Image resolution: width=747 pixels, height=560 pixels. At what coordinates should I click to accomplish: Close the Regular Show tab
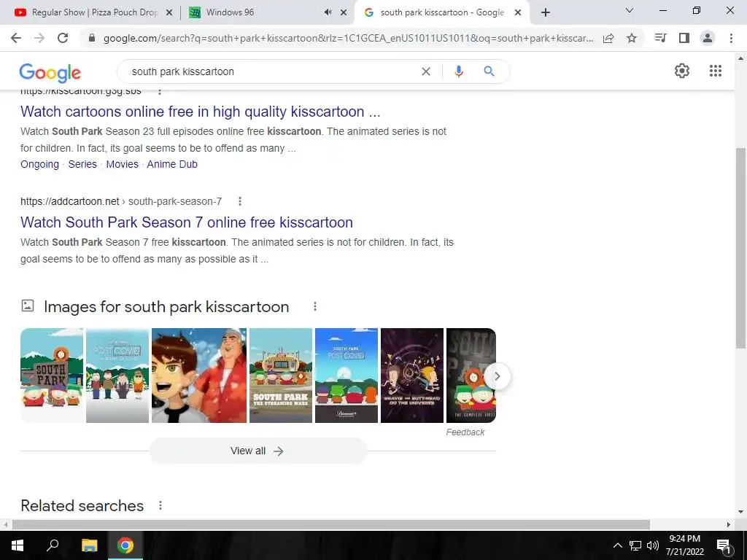(169, 13)
